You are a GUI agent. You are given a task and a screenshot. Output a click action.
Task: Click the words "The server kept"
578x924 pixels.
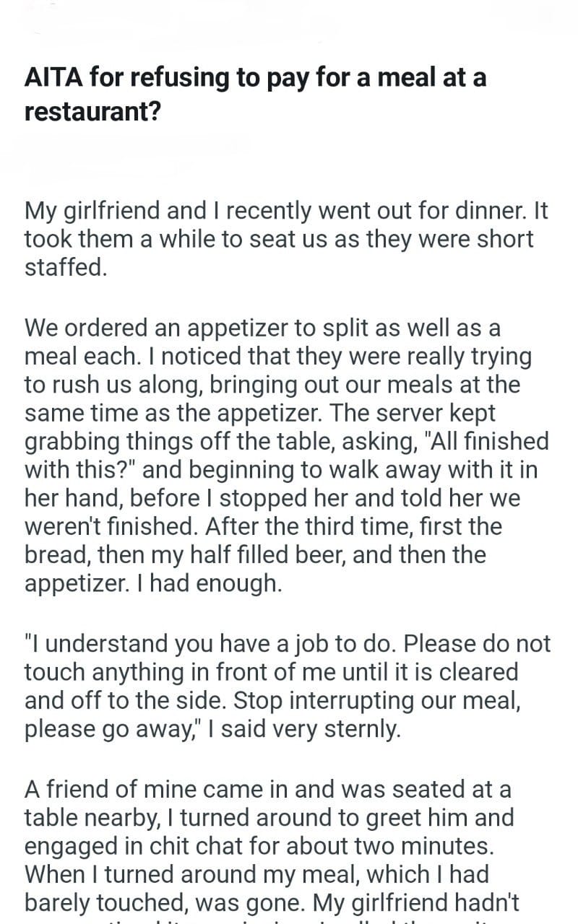pos(449,412)
